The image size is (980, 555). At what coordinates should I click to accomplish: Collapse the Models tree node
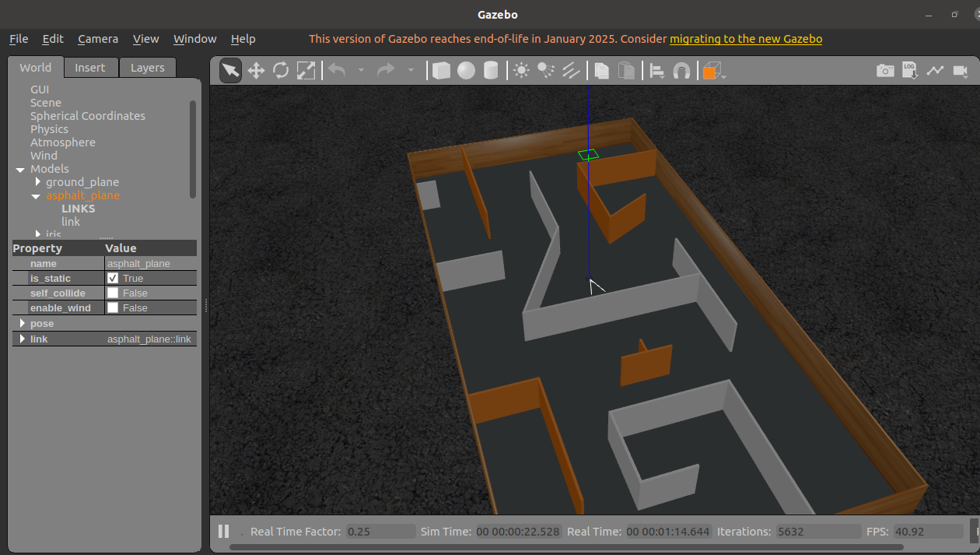pyautogui.click(x=20, y=169)
